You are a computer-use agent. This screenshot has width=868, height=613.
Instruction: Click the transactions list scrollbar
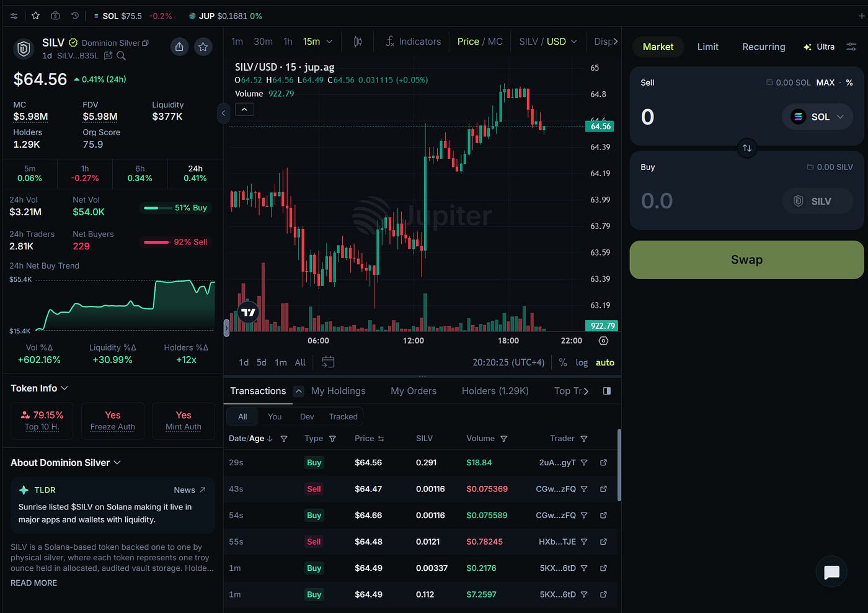pyautogui.click(x=619, y=465)
